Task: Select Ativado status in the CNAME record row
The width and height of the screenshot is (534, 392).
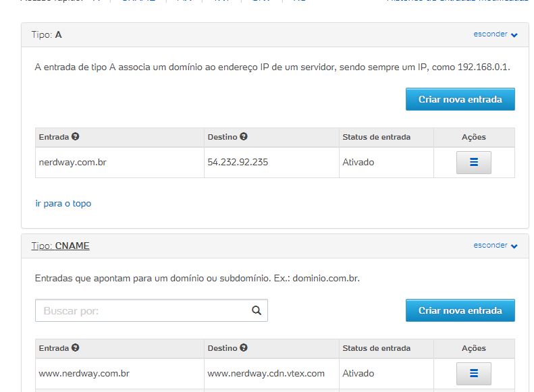Action: pos(386,373)
